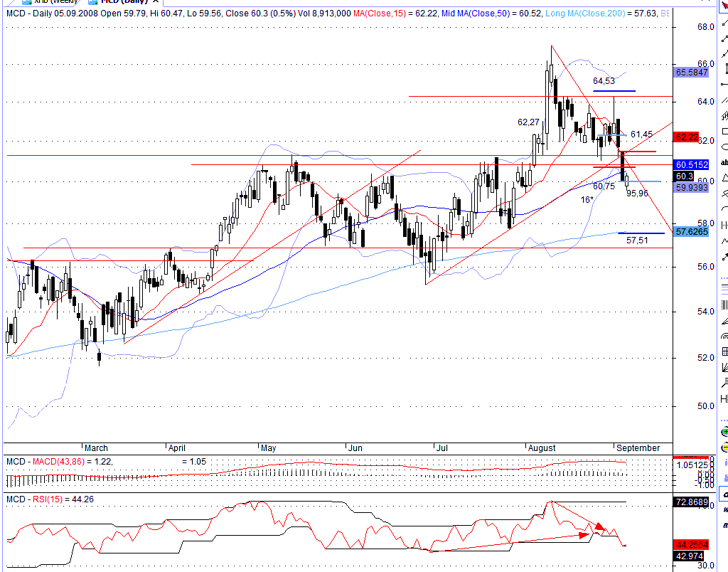728x572 pixels.
Task: Select the triangle drawing tool
Action: point(724,177)
